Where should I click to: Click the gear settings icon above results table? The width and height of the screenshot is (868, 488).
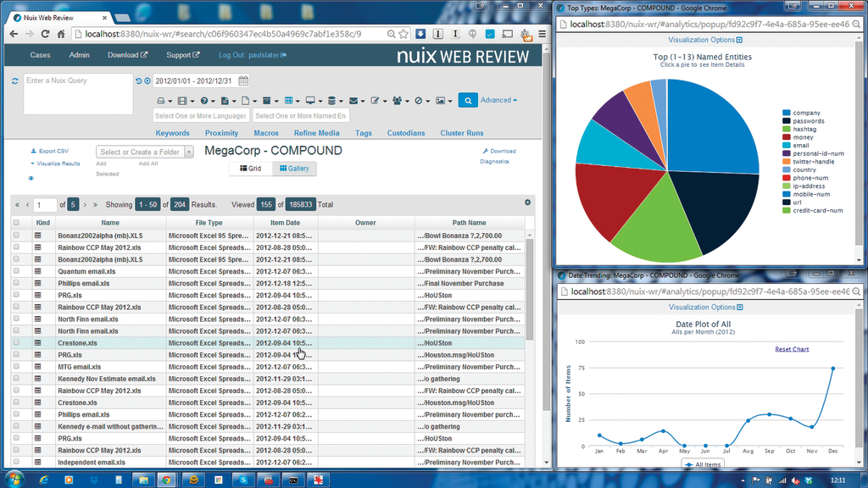(x=528, y=202)
